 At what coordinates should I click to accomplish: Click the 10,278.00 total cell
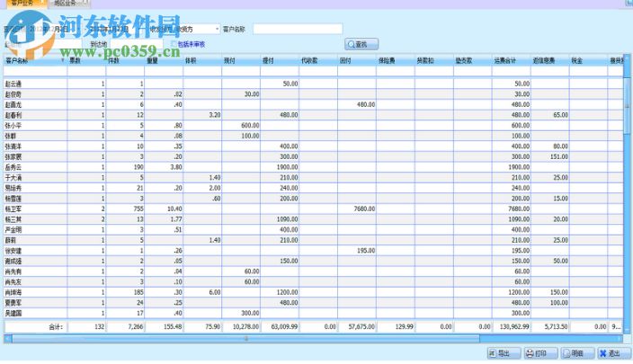[x=241, y=327]
